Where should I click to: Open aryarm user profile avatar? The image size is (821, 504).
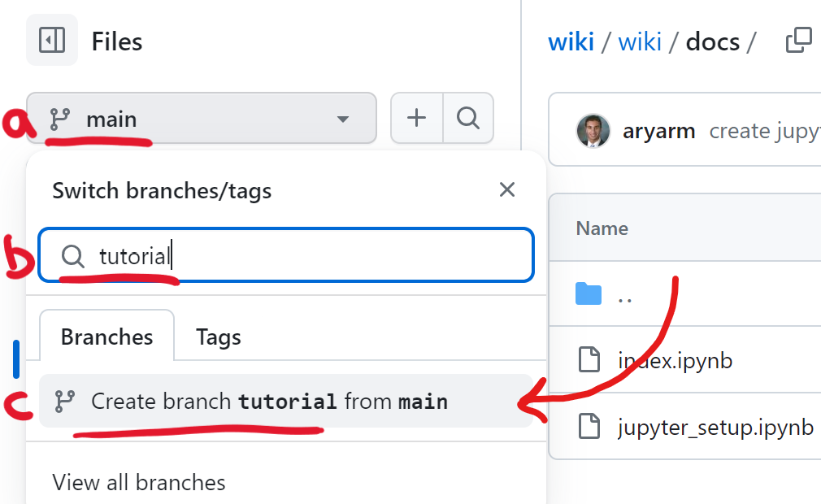593,130
